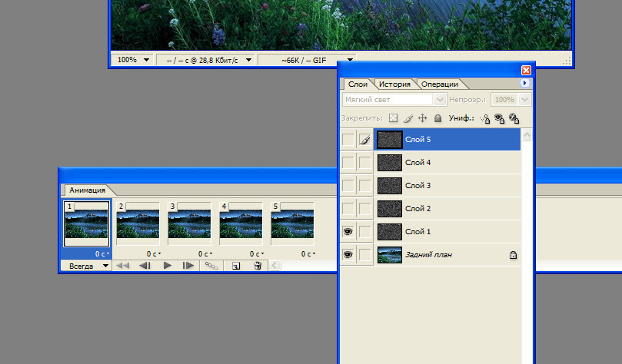622x364 pixels.
Task: Hide Задний план layer eye icon
Action: click(348, 255)
